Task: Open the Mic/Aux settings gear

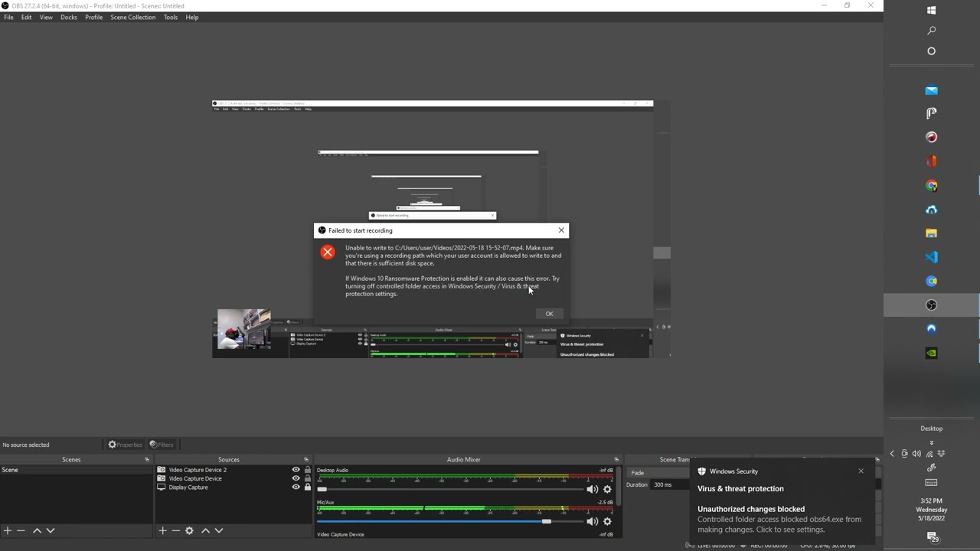Action: (x=608, y=521)
